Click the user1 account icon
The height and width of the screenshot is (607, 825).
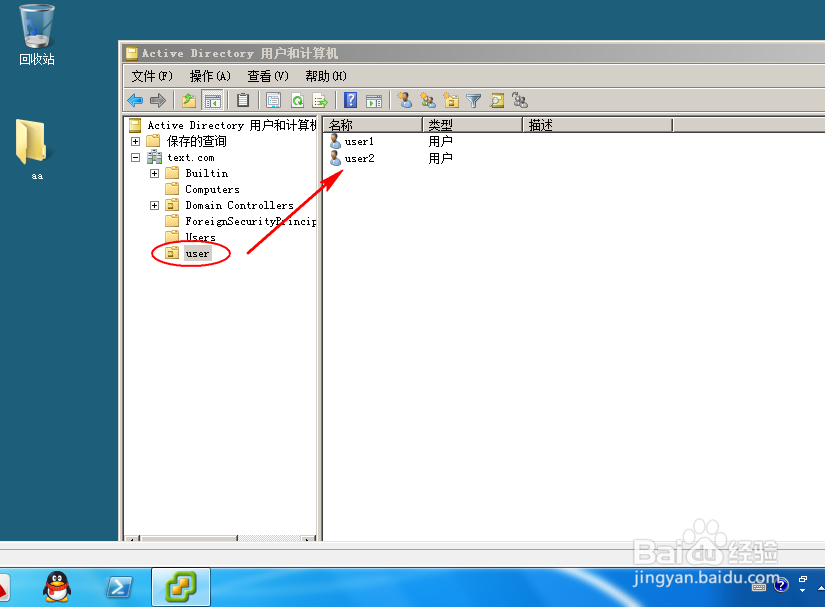click(x=335, y=141)
